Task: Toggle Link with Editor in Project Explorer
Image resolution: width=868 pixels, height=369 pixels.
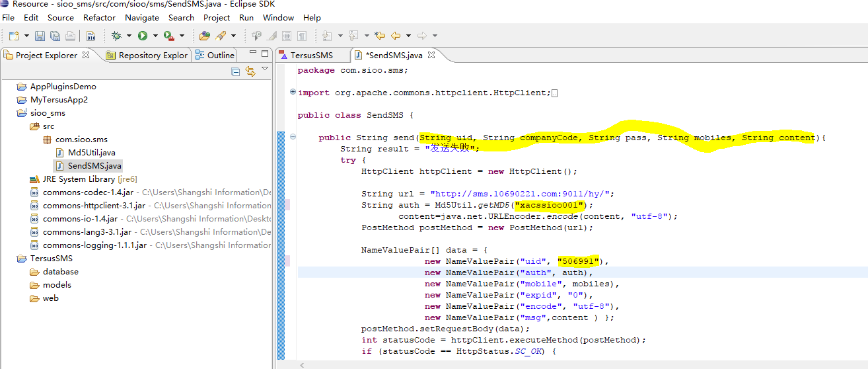Action: tap(250, 71)
